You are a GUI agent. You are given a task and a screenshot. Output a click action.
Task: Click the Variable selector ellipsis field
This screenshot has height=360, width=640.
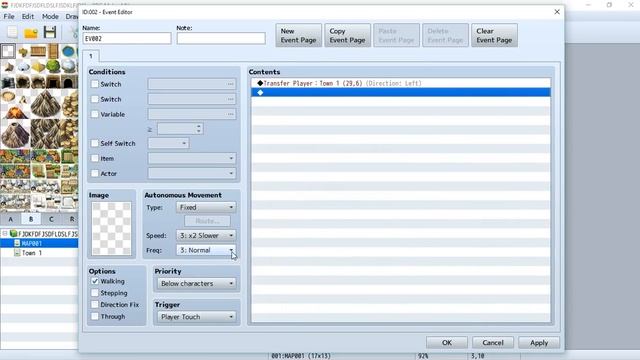[x=192, y=114]
